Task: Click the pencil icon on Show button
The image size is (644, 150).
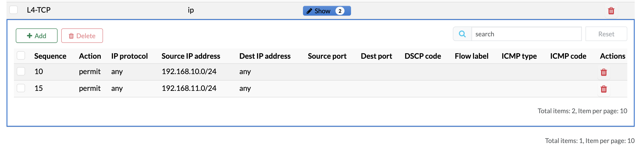Action: (x=309, y=11)
